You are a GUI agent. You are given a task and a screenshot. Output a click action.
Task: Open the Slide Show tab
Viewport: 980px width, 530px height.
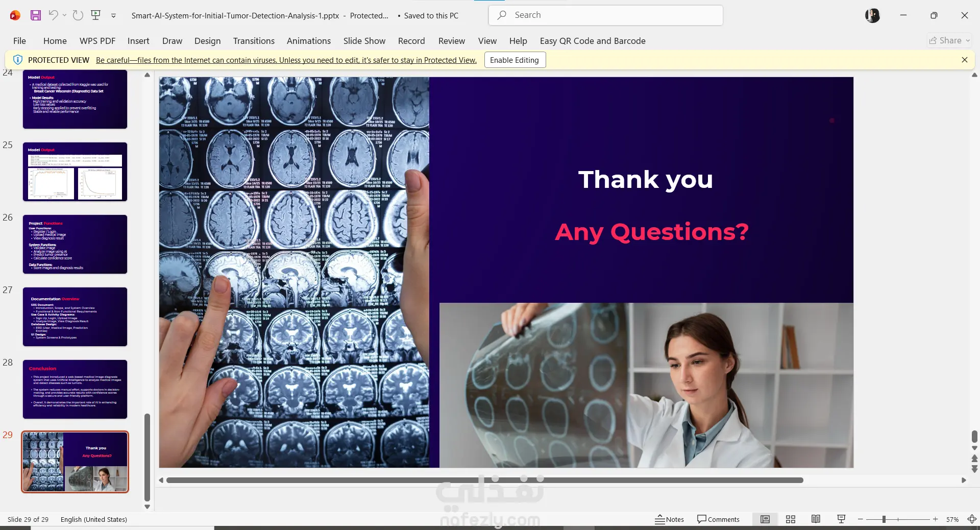tap(364, 41)
